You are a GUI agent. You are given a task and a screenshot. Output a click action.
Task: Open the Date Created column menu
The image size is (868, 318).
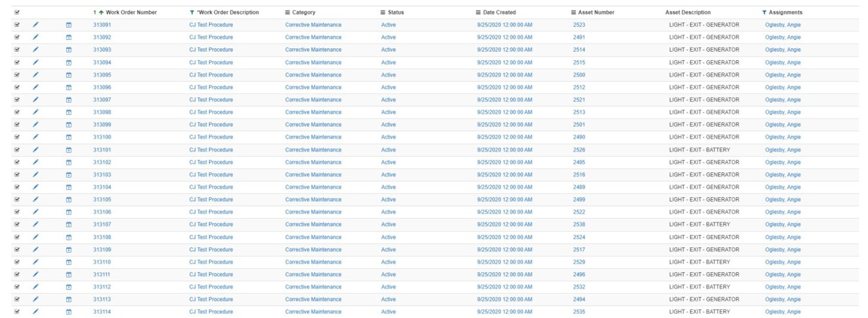[x=478, y=13]
